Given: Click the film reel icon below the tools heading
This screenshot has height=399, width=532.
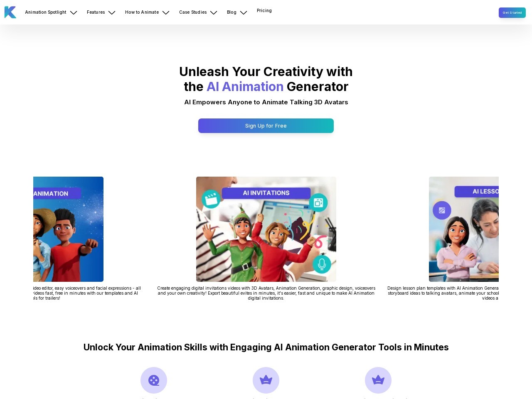Looking at the screenshot, I should coord(154,380).
